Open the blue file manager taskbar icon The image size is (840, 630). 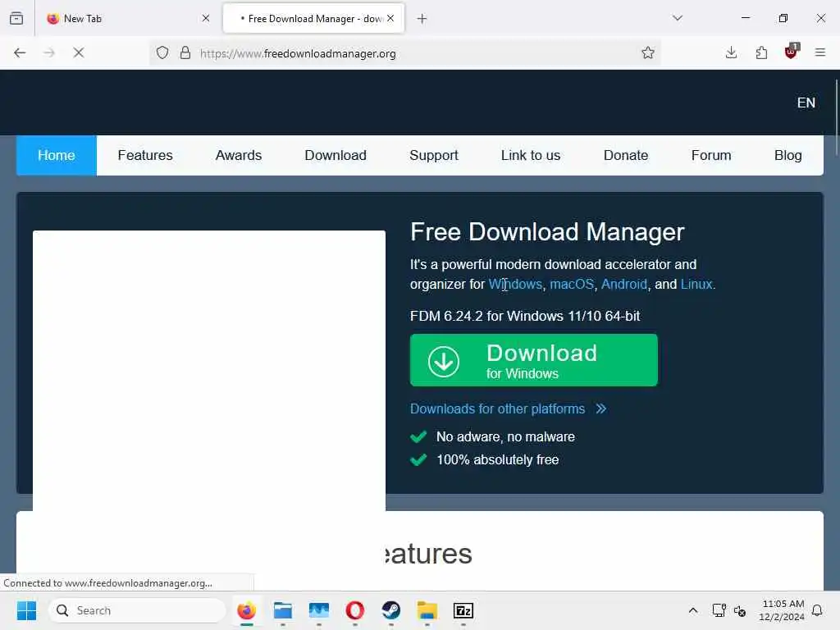(283, 610)
